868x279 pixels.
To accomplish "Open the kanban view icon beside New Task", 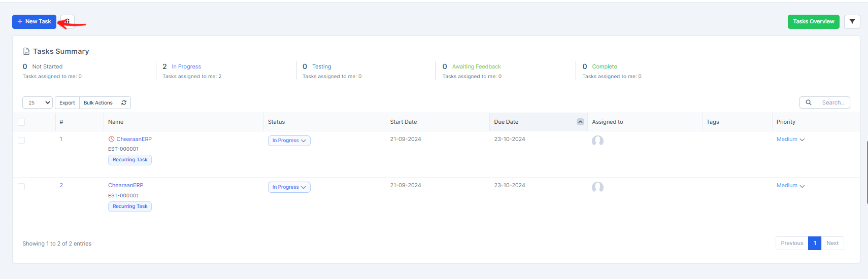I will click(68, 22).
